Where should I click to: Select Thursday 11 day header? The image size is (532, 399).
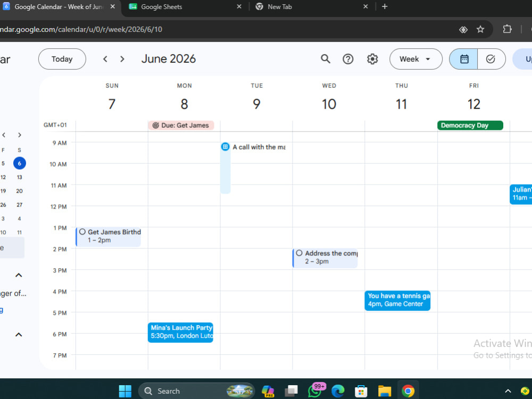pyautogui.click(x=401, y=104)
